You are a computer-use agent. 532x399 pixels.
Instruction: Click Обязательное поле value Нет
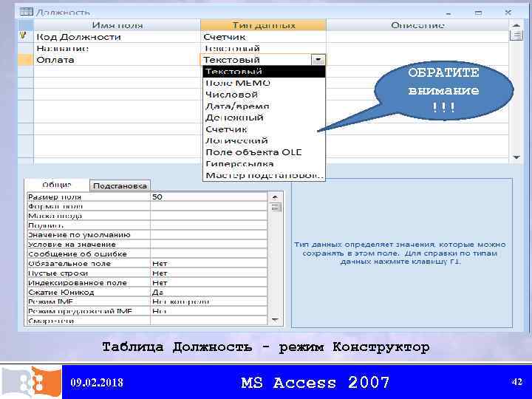click(x=208, y=263)
